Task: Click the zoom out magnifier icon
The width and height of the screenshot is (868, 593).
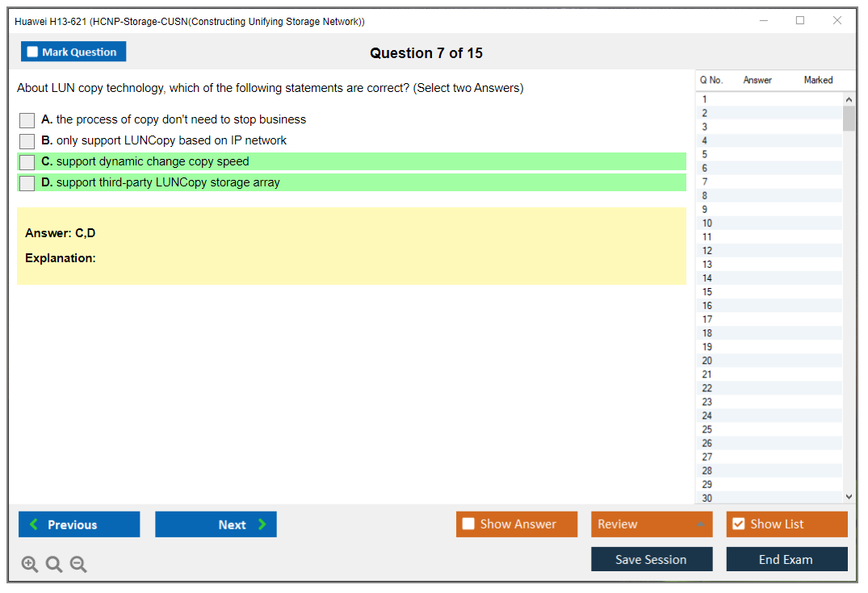Action: pyautogui.click(x=78, y=565)
